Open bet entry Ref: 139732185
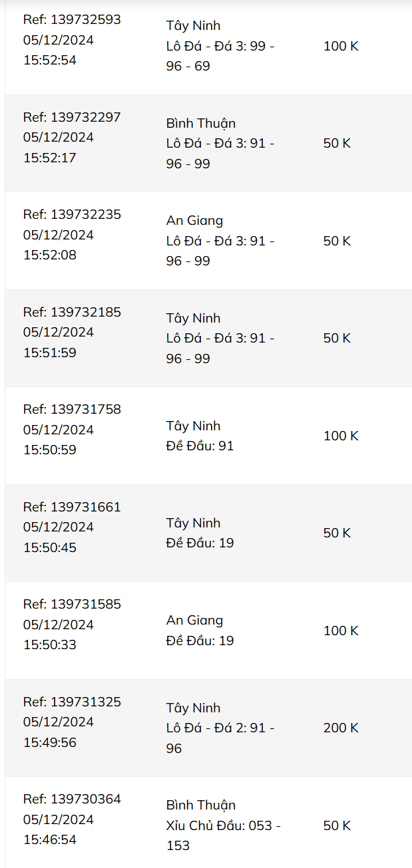 pyautogui.click(x=72, y=312)
